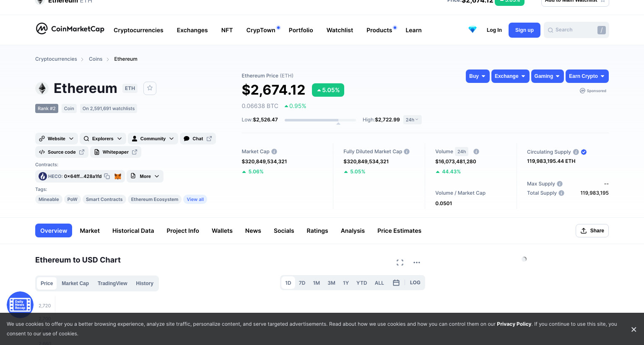The width and height of the screenshot is (644, 345).
Task: Click the Ethereum Ecosystem tag
Action: (x=155, y=199)
